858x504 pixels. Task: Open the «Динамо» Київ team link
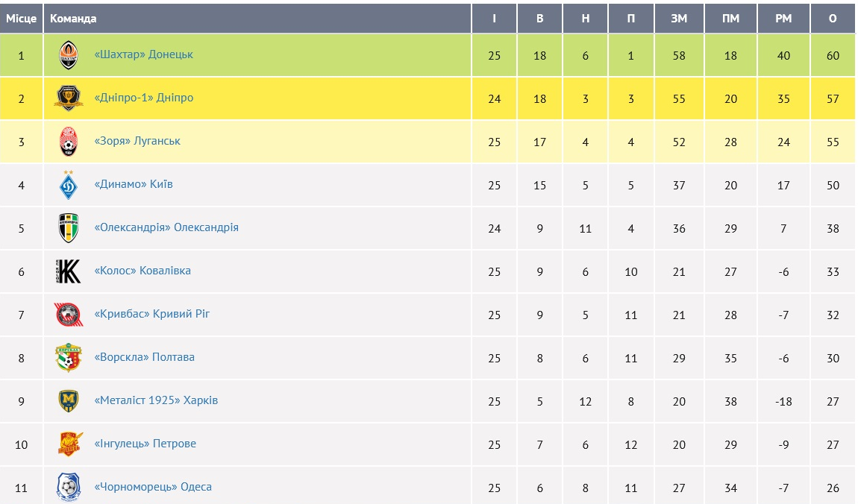(134, 184)
